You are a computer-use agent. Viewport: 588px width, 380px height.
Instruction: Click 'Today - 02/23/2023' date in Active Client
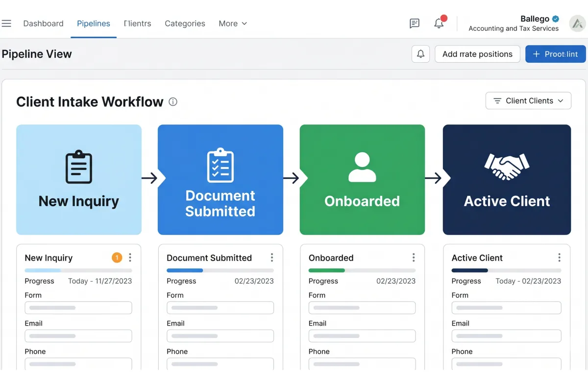coord(528,281)
